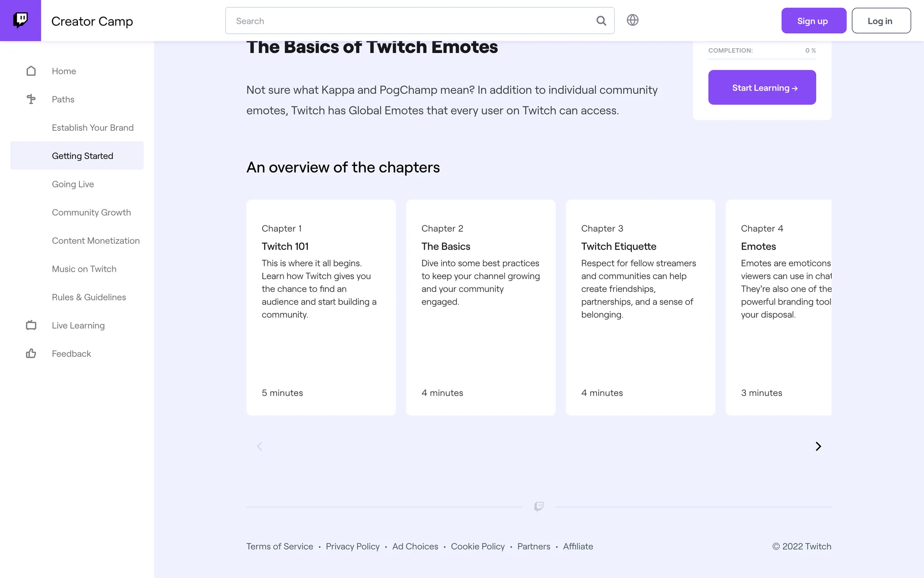
Task: Click the Live Learning TV icon
Action: [31, 326]
